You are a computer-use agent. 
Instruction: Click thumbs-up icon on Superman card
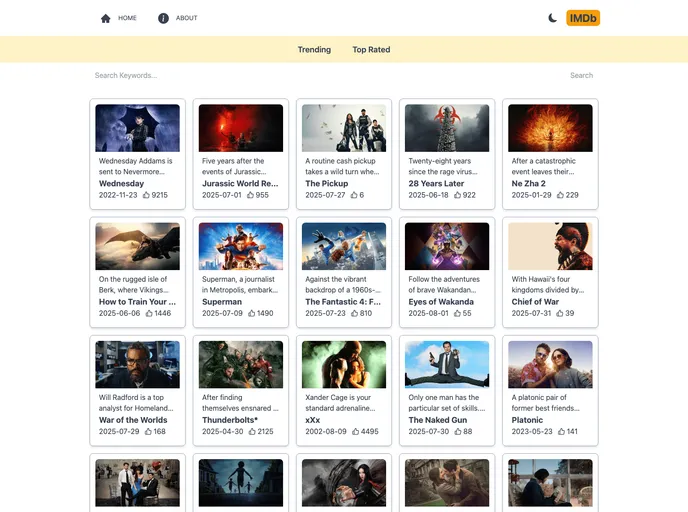tap(251, 313)
